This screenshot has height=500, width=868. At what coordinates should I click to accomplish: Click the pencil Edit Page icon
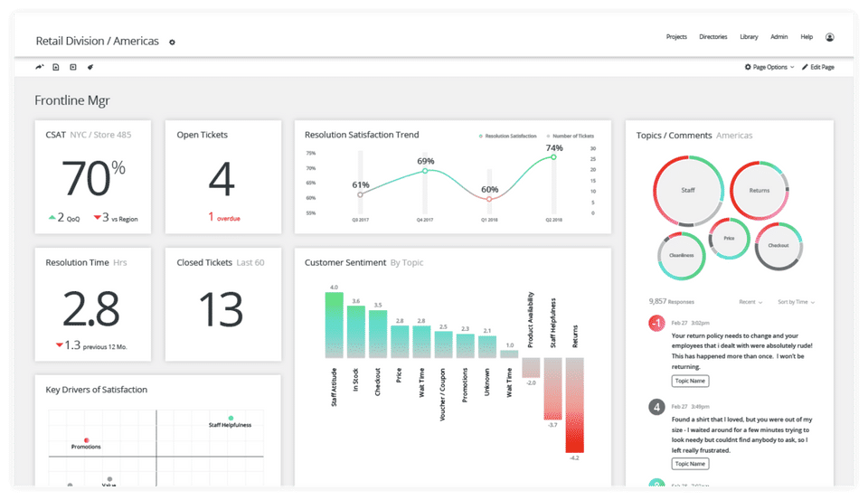(x=805, y=67)
